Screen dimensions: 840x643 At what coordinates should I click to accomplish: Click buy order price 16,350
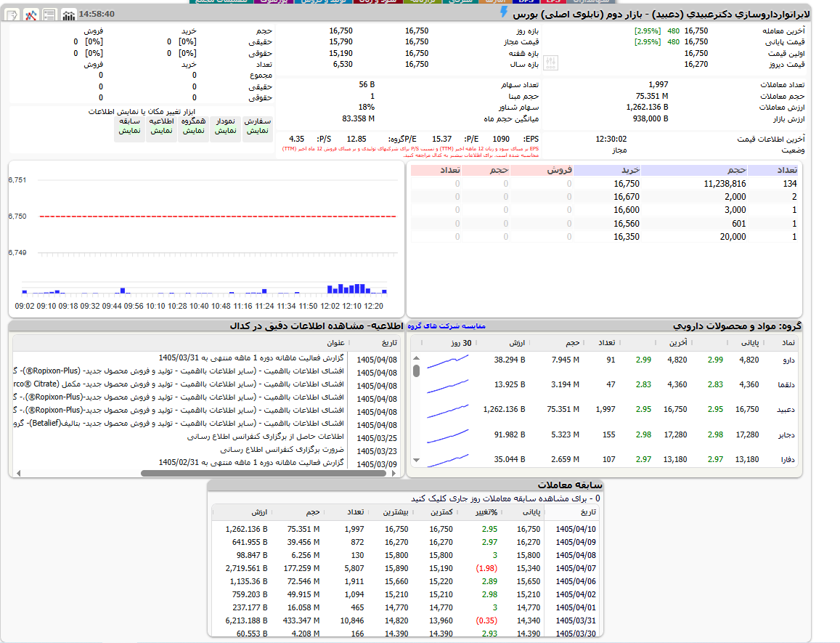(x=627, y=237)
